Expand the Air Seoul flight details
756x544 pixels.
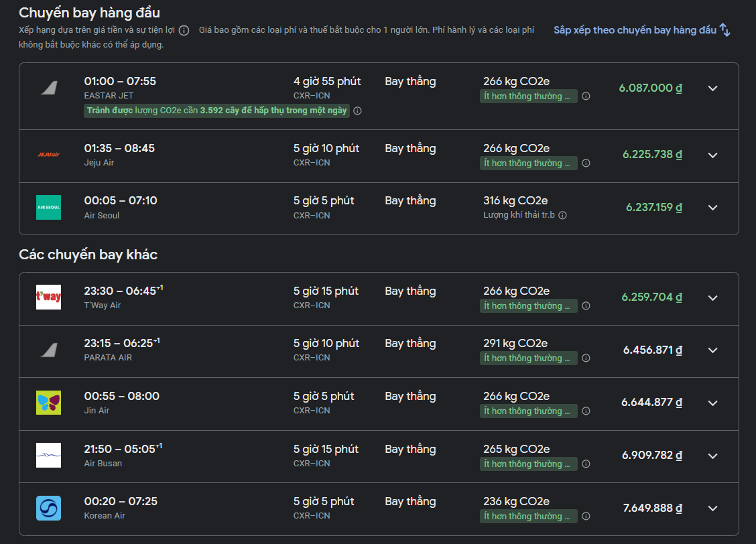click(x=712, y=208)
